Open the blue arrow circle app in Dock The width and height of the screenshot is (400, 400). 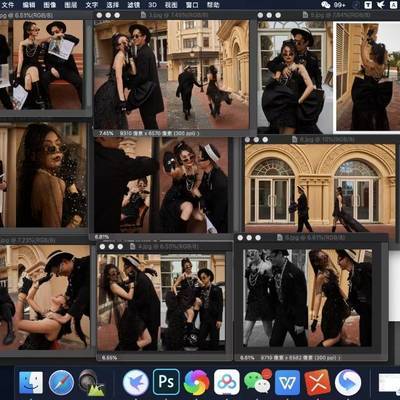tap(348, 383)
